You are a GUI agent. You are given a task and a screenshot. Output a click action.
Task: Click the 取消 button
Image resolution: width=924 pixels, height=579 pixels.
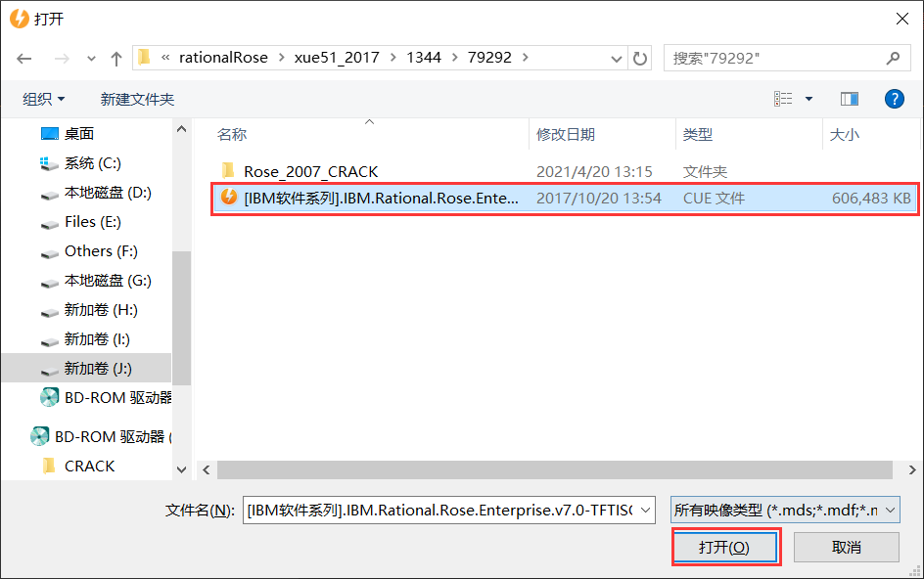[x=846, y=547]
